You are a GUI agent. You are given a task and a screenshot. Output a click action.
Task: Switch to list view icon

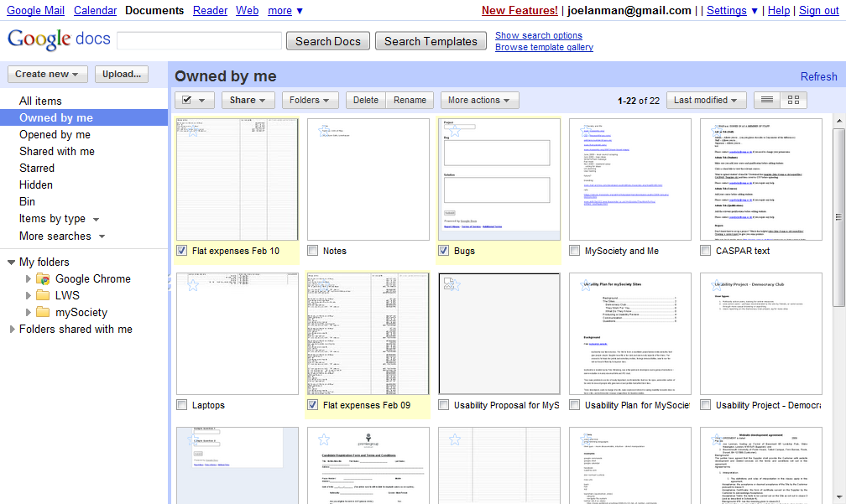[765, 100]
